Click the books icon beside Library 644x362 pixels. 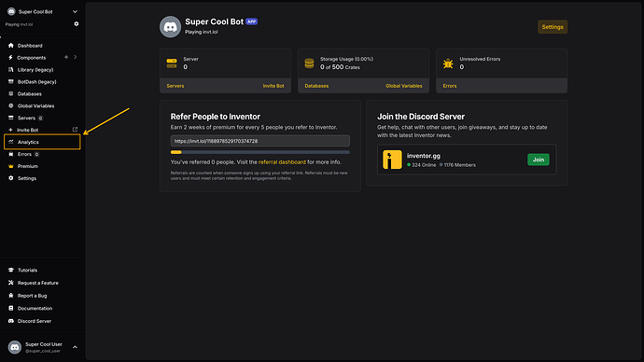(x=11, y=70)
